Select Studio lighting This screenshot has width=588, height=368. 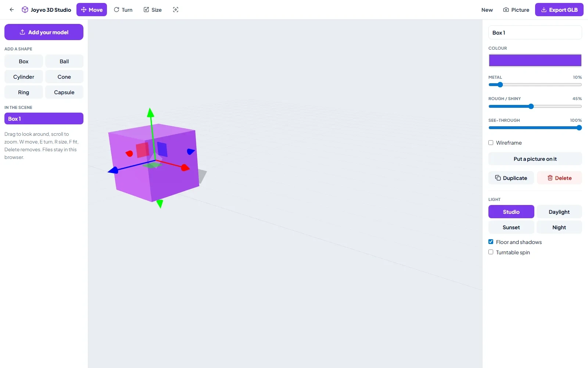[511, 212]
